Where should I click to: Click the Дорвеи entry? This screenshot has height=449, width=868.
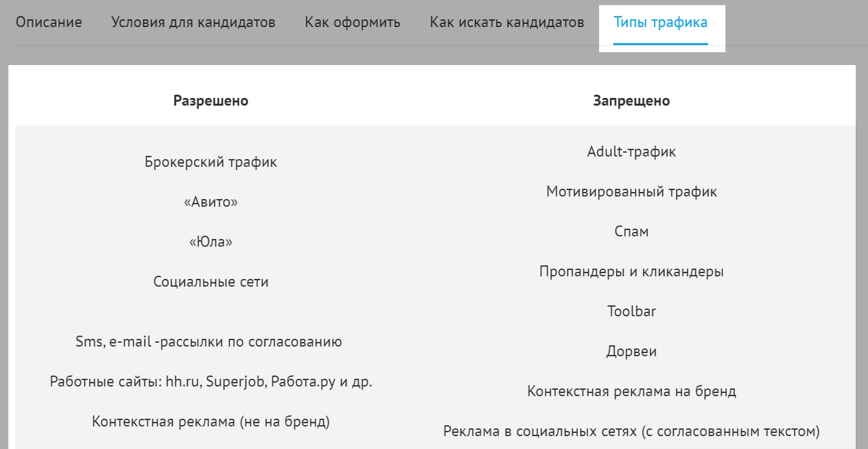click(631, 352)
